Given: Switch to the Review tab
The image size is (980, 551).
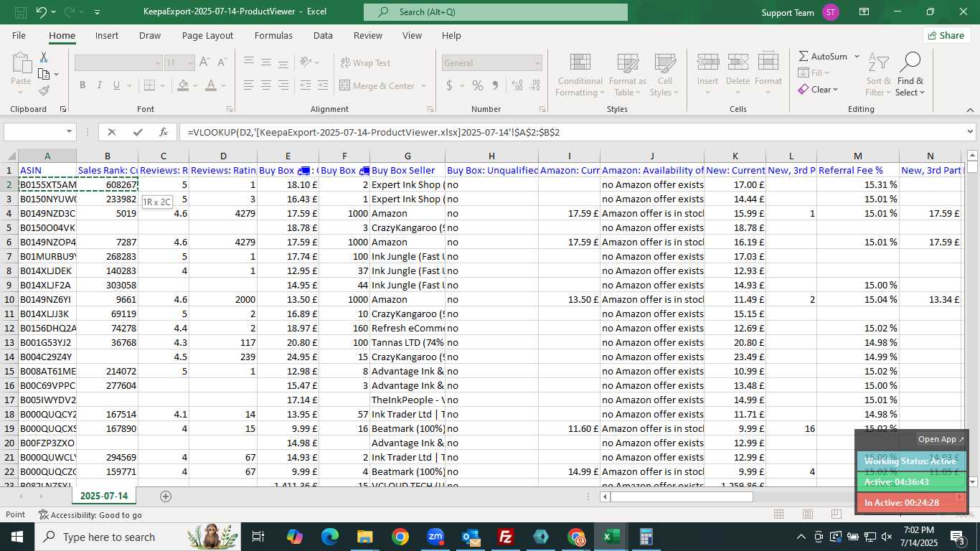Looking at the screenshot, I should tap(368, 35).
